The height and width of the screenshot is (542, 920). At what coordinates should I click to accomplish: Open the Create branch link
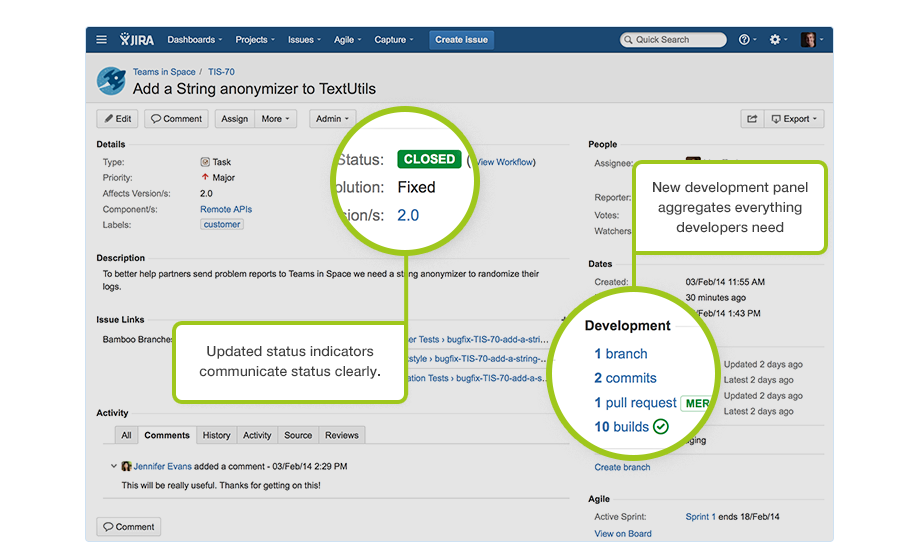pyautogui.click(x=622, y=468)
